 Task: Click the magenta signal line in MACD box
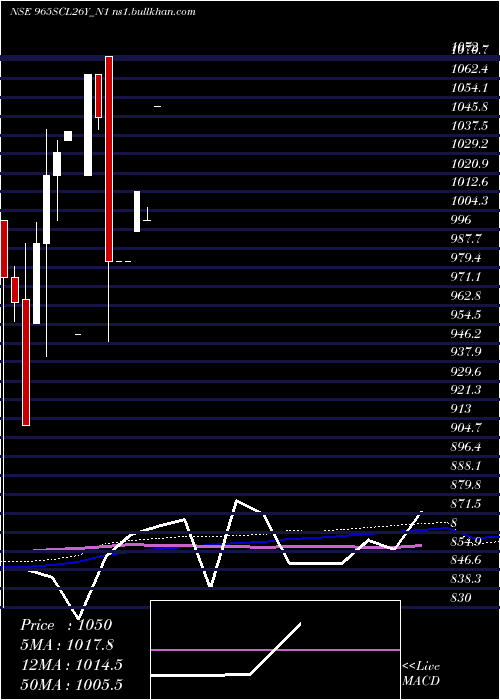pyautogui.click(x=275, y=650)
